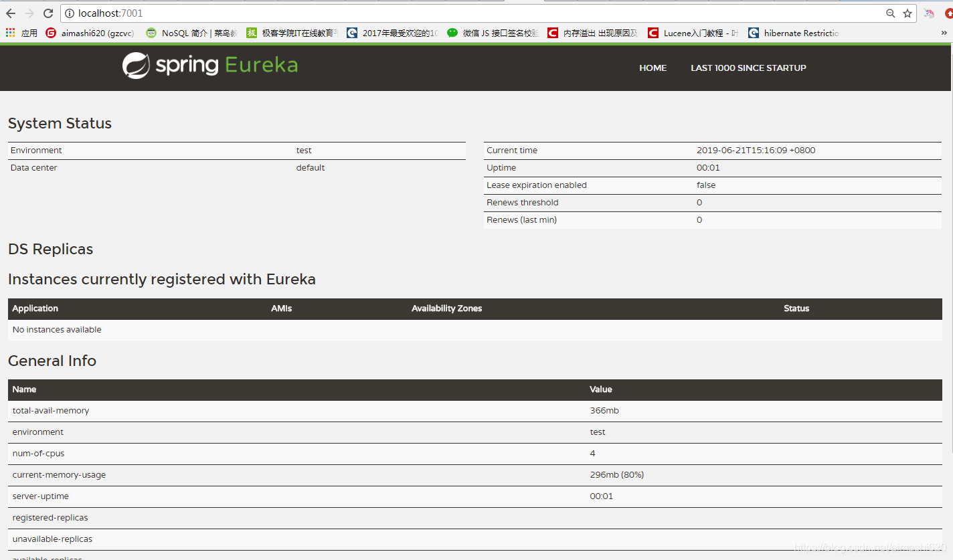Viewport: 953px width, 560px height.
Task: Click the red extension icon at toolbar edge
Action: click(948, 13)
